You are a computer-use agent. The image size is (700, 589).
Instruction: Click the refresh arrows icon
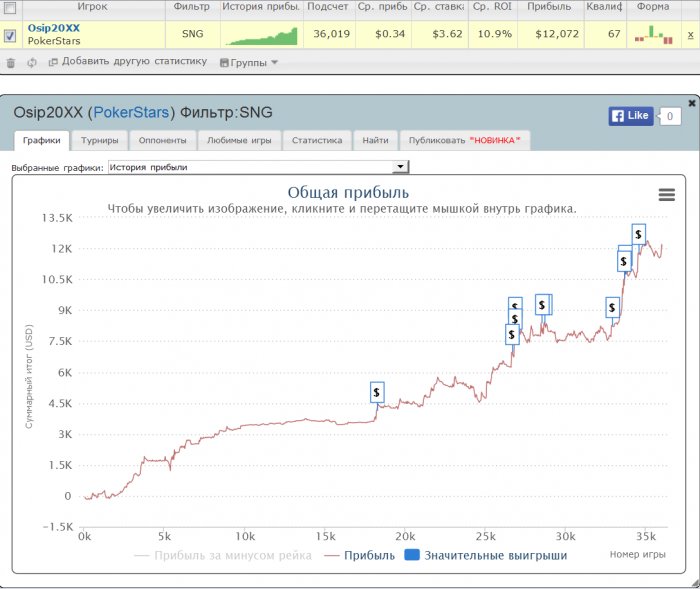31,63
